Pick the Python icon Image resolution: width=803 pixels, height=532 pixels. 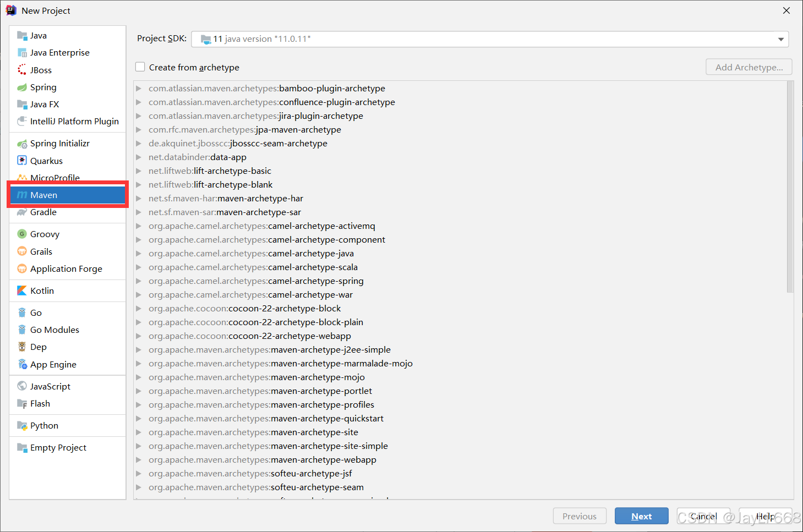22,425
